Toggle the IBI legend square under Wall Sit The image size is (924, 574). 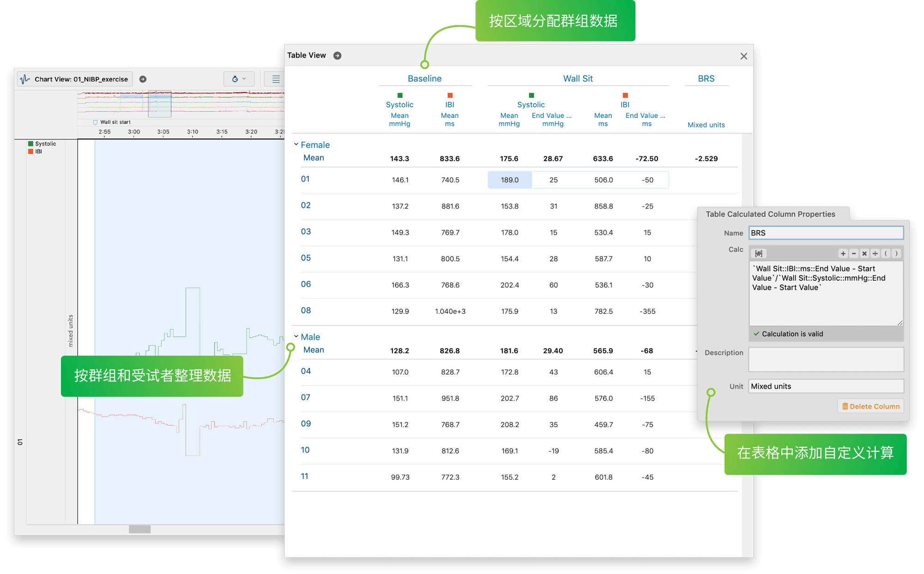pyautogui.click(x=625, y=96)
